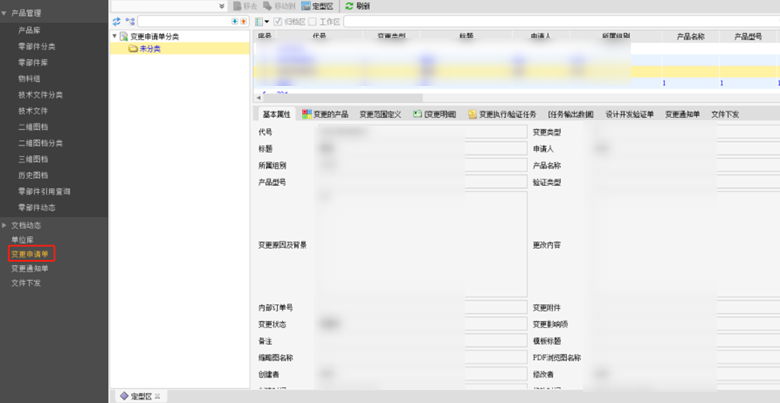Select 零部件动态 in the sidebar
Image resolution: width=780 pixels, height=403 pixels.
coord(37,207)
